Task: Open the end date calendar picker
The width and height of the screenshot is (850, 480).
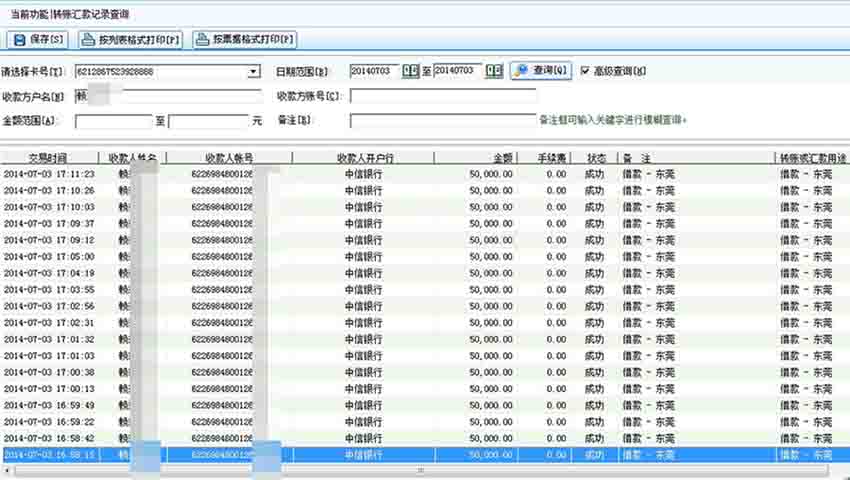Action: pyautogui.click(x=494, y=71)
